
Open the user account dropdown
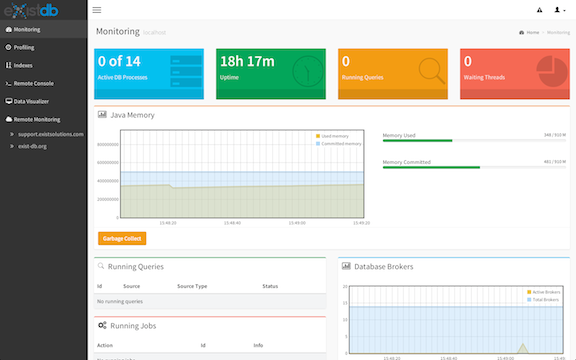tap(559, 10)
